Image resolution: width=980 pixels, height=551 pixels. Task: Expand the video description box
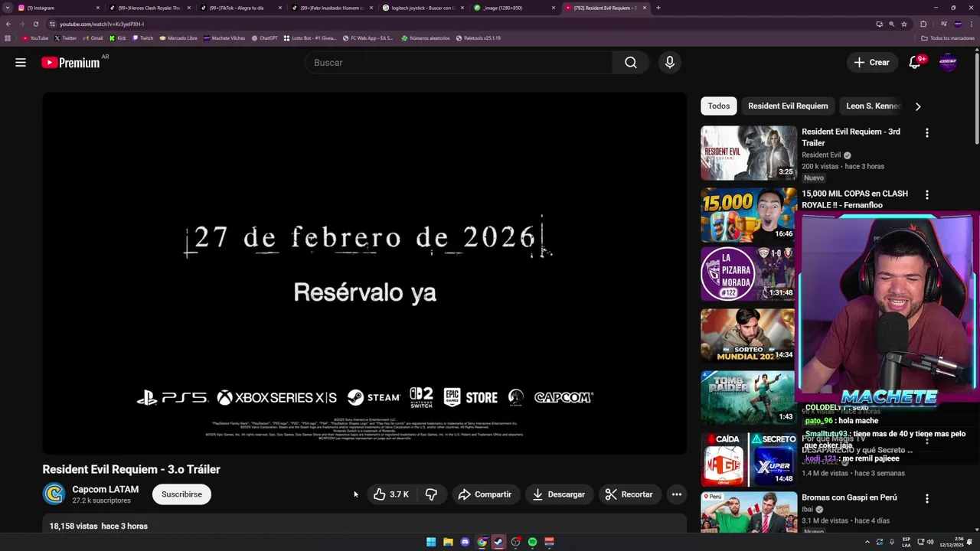(364, 525)
